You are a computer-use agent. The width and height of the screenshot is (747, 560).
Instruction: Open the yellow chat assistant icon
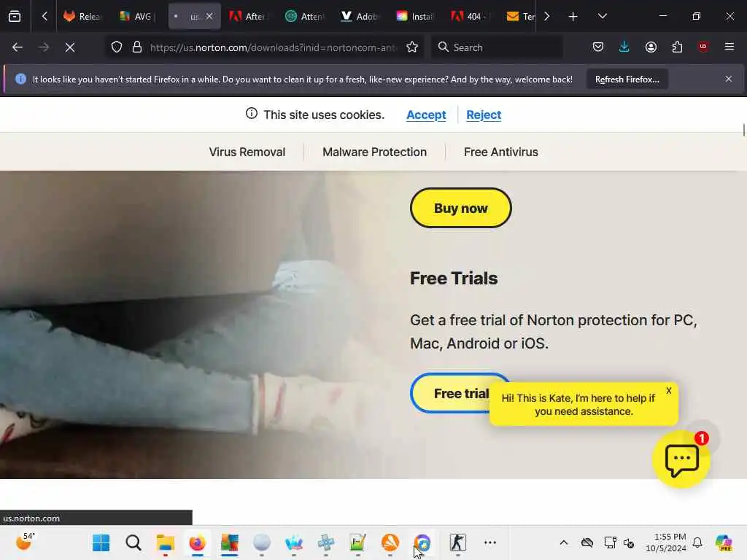[x=681, y=459]
